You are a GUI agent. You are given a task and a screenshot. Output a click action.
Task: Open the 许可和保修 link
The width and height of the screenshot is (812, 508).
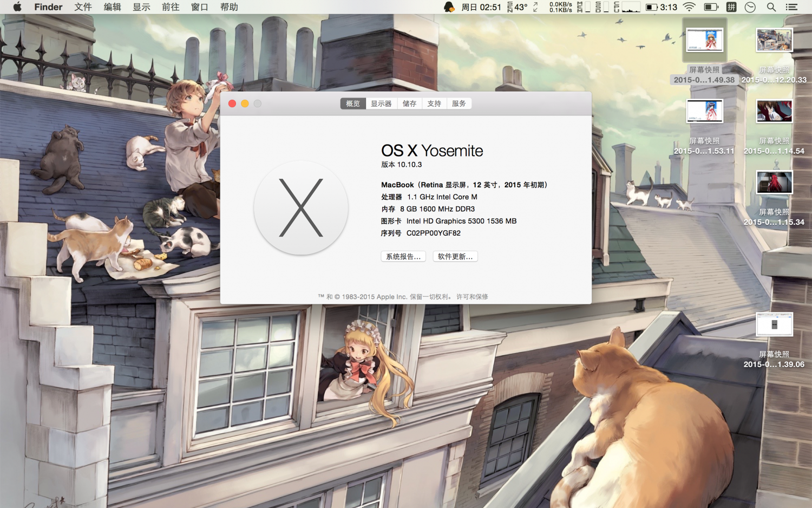point(472,297)
